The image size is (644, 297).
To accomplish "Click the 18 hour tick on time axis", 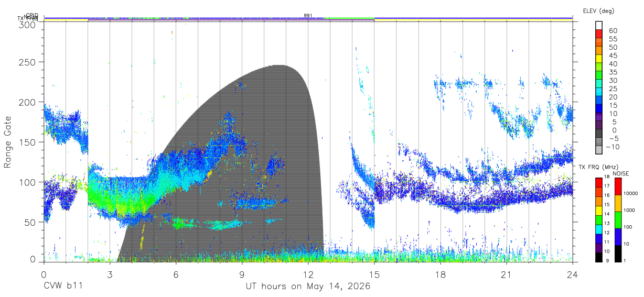I will (440, 274).
